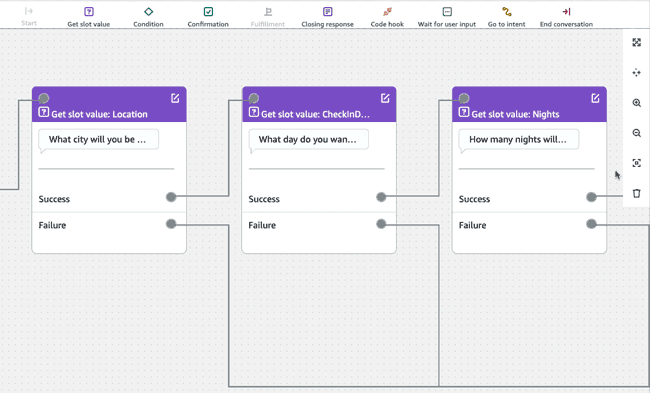
Task: Click the Location node Success port
Action: pyautogui.click(x=171, y=197)
